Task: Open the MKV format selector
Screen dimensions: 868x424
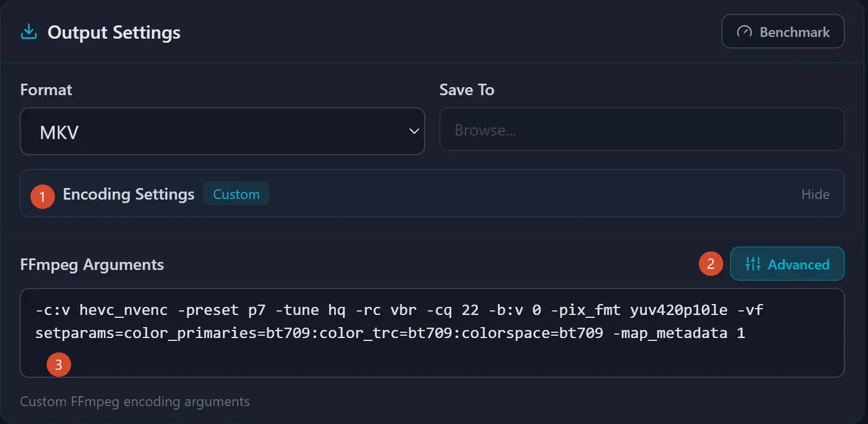Action: click(222, 132)
